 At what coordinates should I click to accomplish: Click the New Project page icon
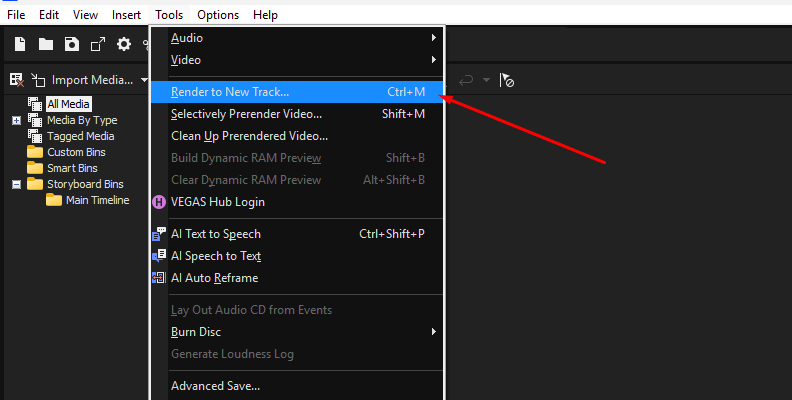(20, 44)
